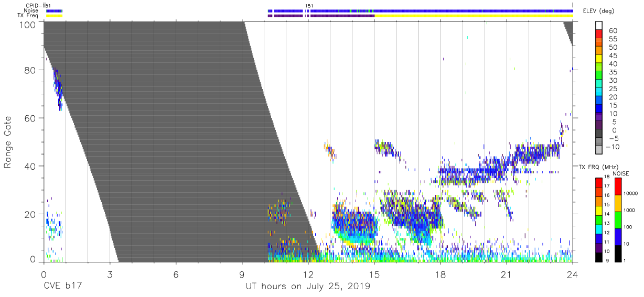Click the 'CVE b17' radar beam label
This screenshot has height=297, width=644.
click(62, 287)
